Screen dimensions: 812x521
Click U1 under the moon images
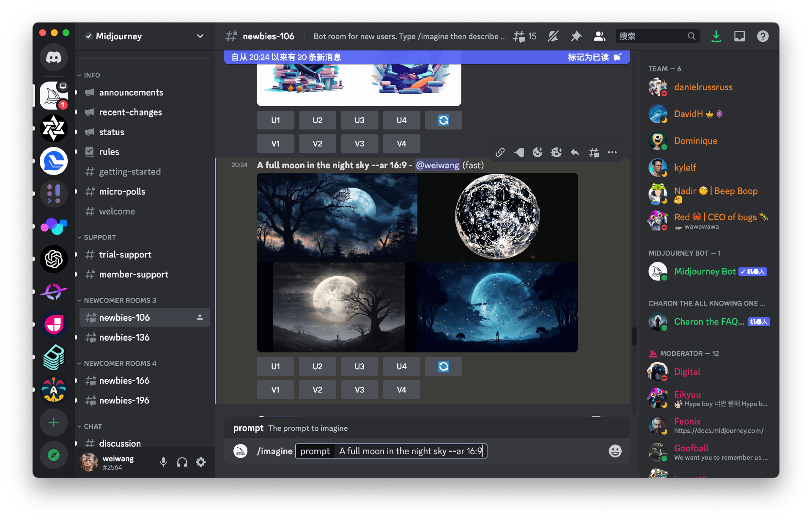(x=275, y=366)
